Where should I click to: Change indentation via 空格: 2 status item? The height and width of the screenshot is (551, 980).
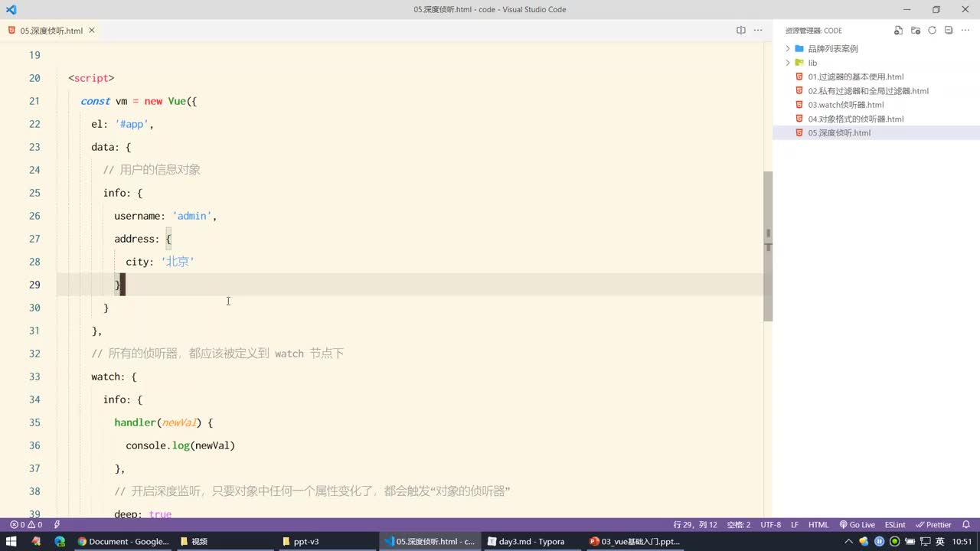(739, 525)
